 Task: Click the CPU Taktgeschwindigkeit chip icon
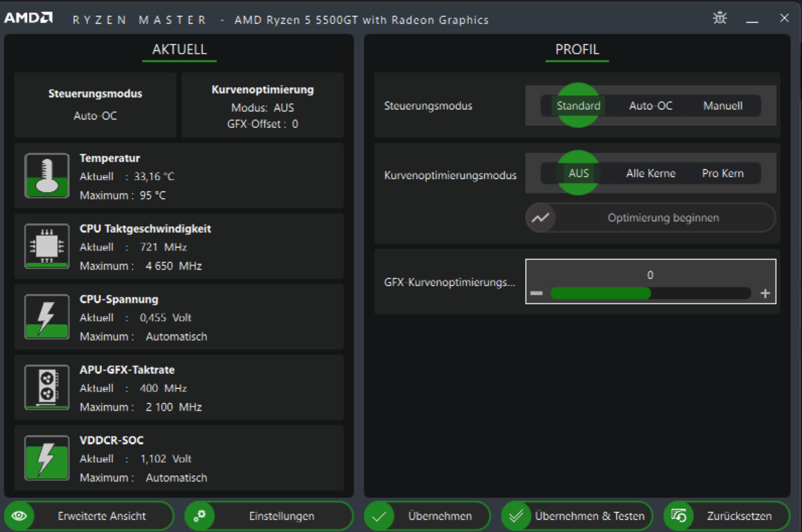47,246
